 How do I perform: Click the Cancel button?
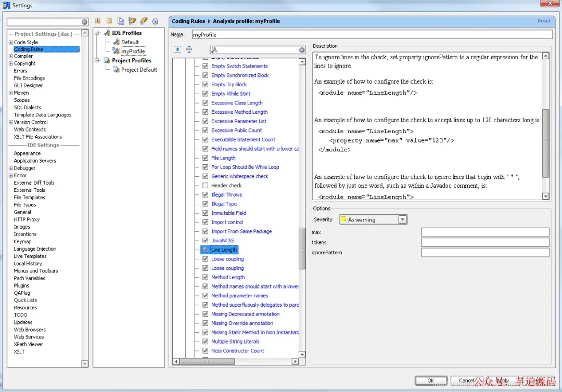(x=467, y=381)
